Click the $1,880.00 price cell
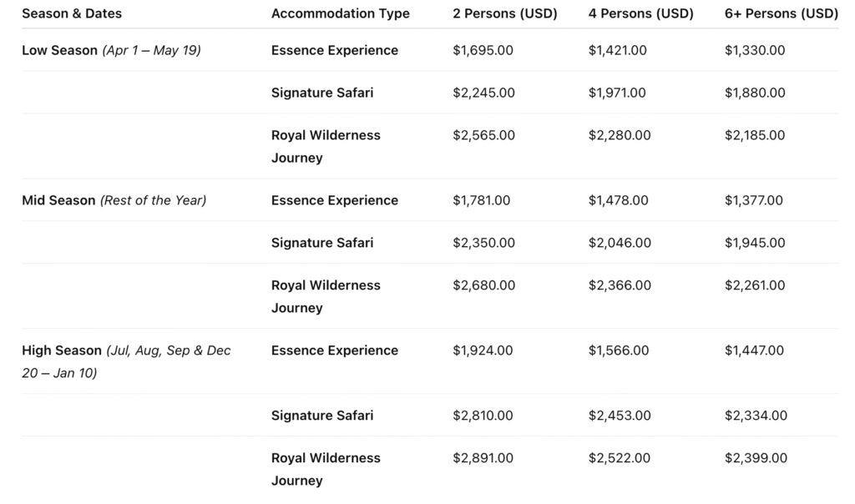 (x=755, y=93)
